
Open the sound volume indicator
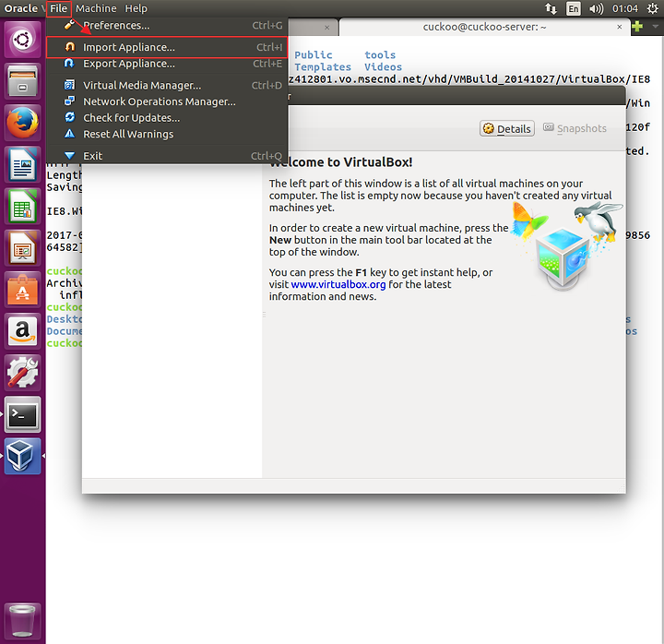[x=597, y=8]
